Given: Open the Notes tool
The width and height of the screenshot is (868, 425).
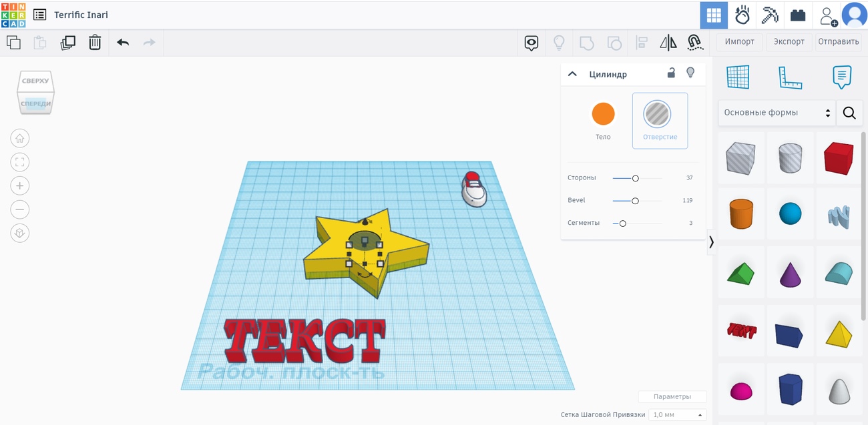Looking at the screenshot, I should [x=841, y=77].
